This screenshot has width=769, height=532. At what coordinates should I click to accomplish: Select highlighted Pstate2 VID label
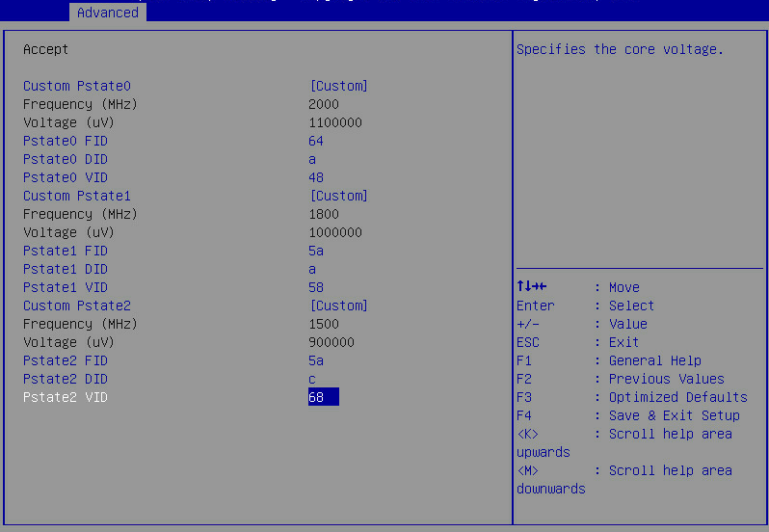click(66, 397)
